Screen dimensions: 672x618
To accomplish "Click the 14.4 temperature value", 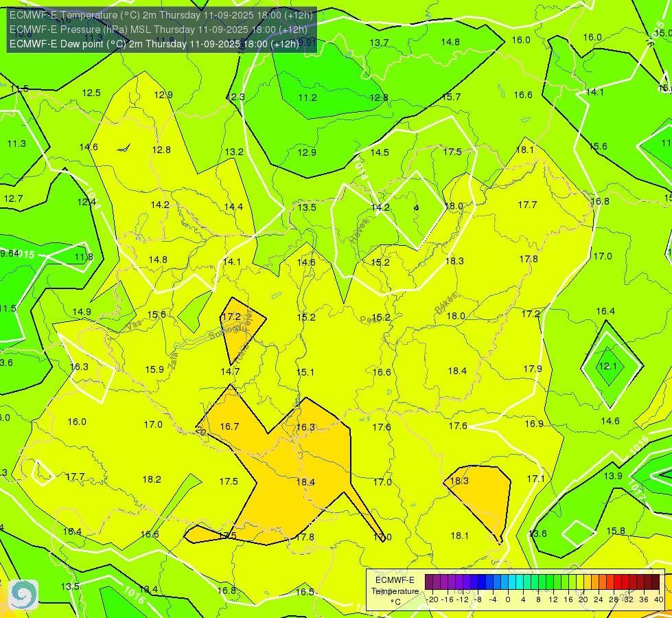I will click(233, 207).
